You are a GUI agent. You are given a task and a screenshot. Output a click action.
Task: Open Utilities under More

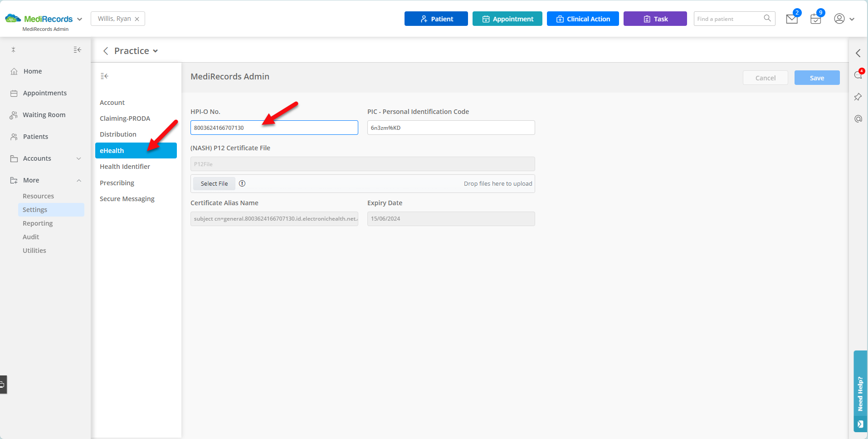pos(34,251)
